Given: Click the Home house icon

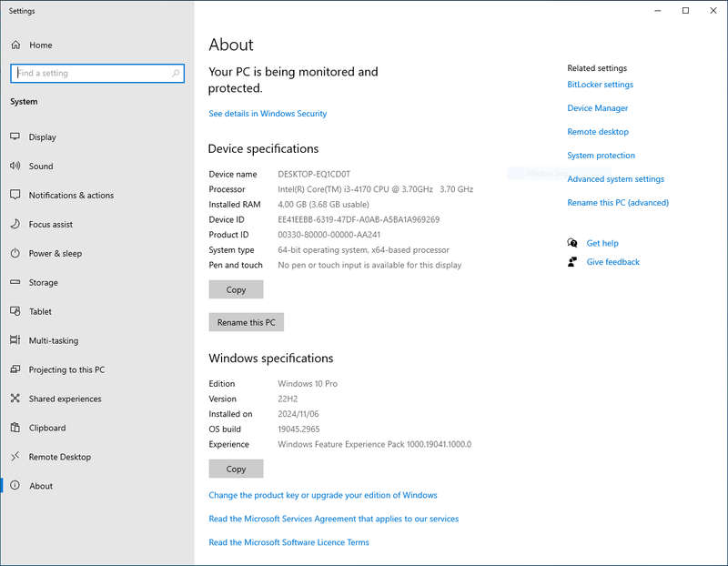Looking at the screenshot, I should (15, 45).
